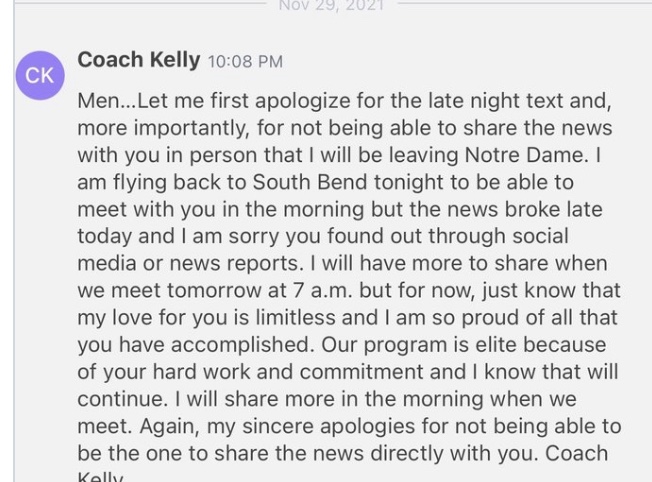The image size is (652, 482).
Task: Click the purple CK avatar circle
Action: pos(40,77)
